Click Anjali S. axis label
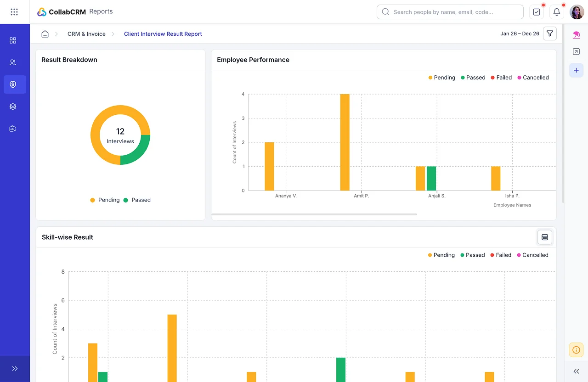The height and width of the screenshot is (382, 588). (437, 196)
